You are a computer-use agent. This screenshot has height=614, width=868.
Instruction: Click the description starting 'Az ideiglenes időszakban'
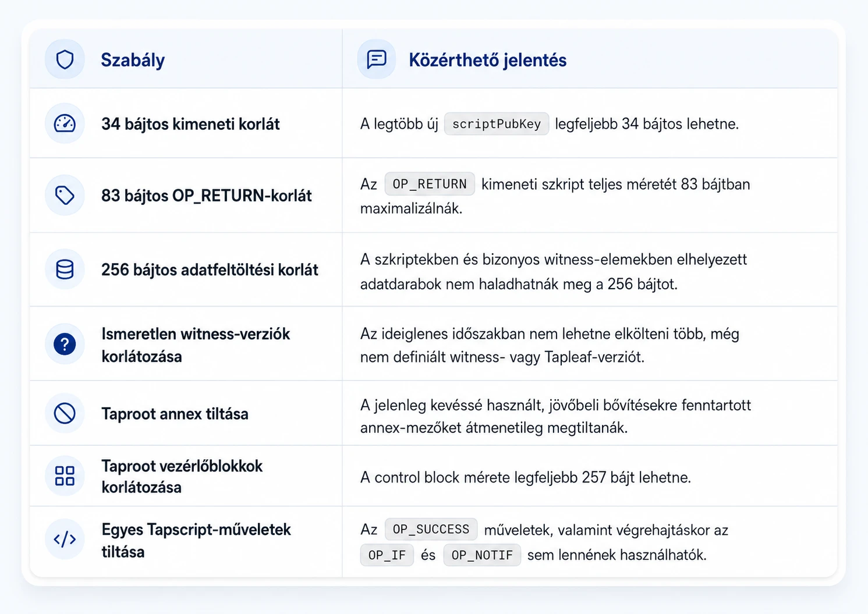click(550, 345)
